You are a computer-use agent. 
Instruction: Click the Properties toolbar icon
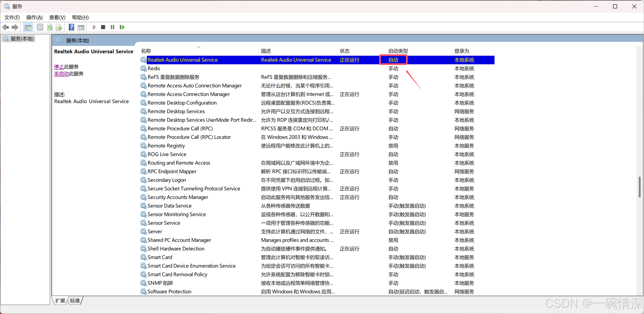pyautogui.click(x=40, y=27)
